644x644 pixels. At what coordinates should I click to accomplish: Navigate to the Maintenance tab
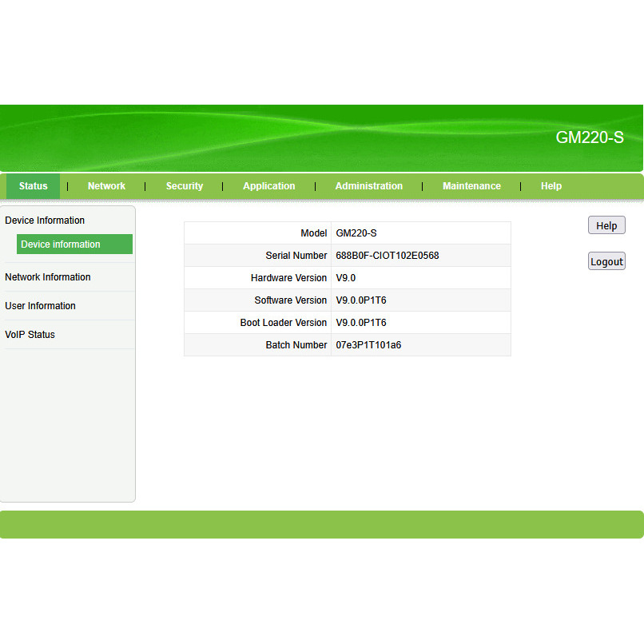tap(471, 186)
